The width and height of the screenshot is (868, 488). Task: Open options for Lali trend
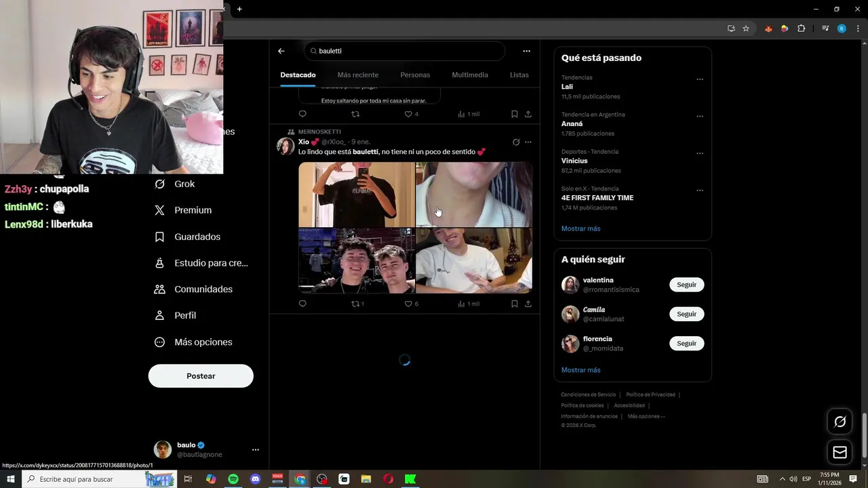tap(700, 79)
